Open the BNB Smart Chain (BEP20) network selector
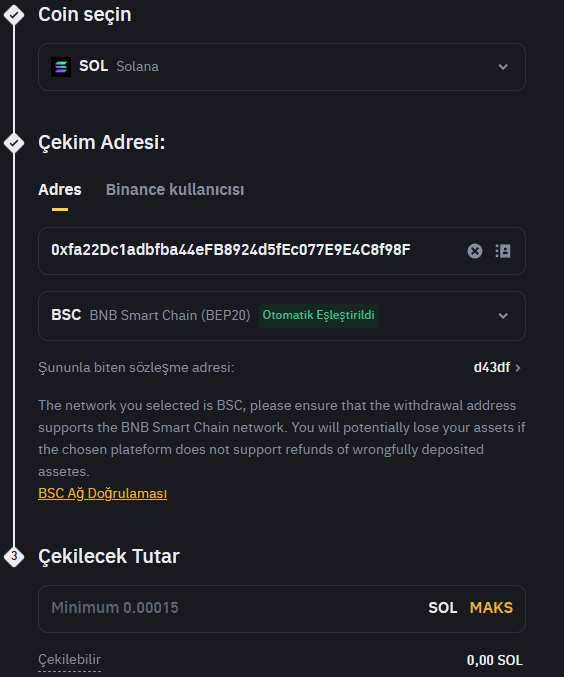 click(282, 316)
